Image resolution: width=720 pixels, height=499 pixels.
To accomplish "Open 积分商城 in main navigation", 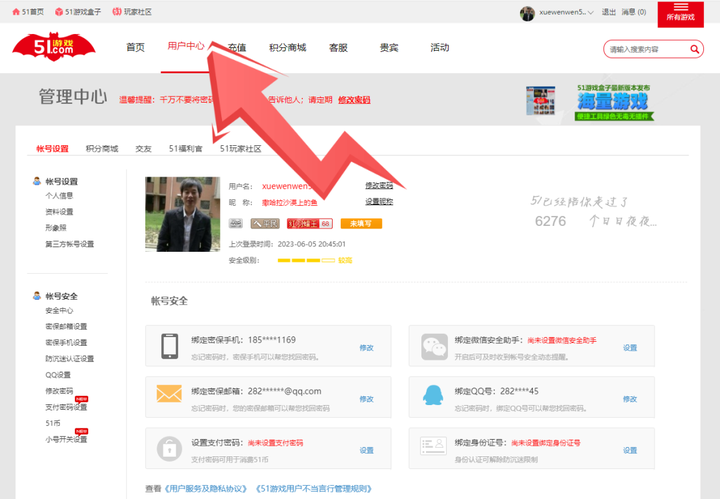I will (287, 47).
